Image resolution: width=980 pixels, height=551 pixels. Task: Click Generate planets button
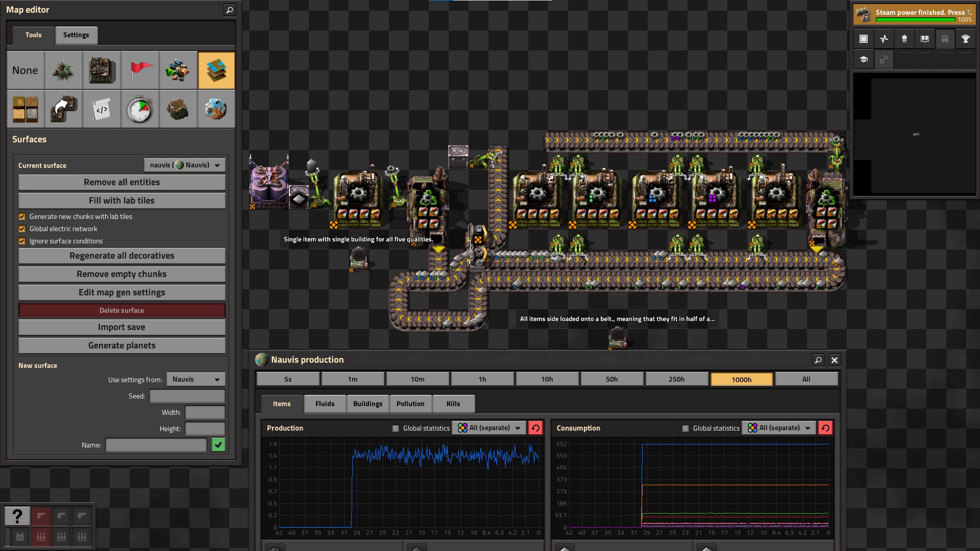tap(122, 346)
